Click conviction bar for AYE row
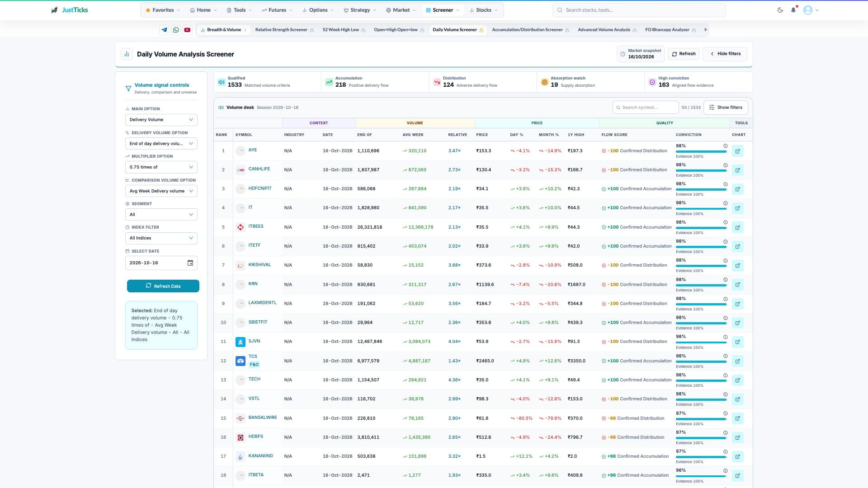The image size is (868, 488). pos(701,152)
